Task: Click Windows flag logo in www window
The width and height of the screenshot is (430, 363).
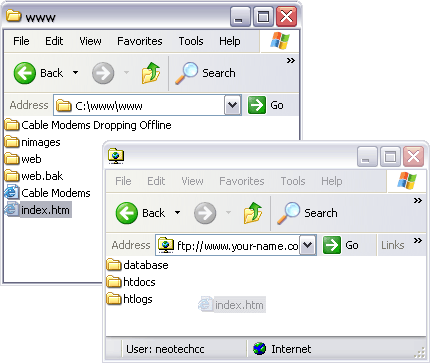Action: (280, 41)
